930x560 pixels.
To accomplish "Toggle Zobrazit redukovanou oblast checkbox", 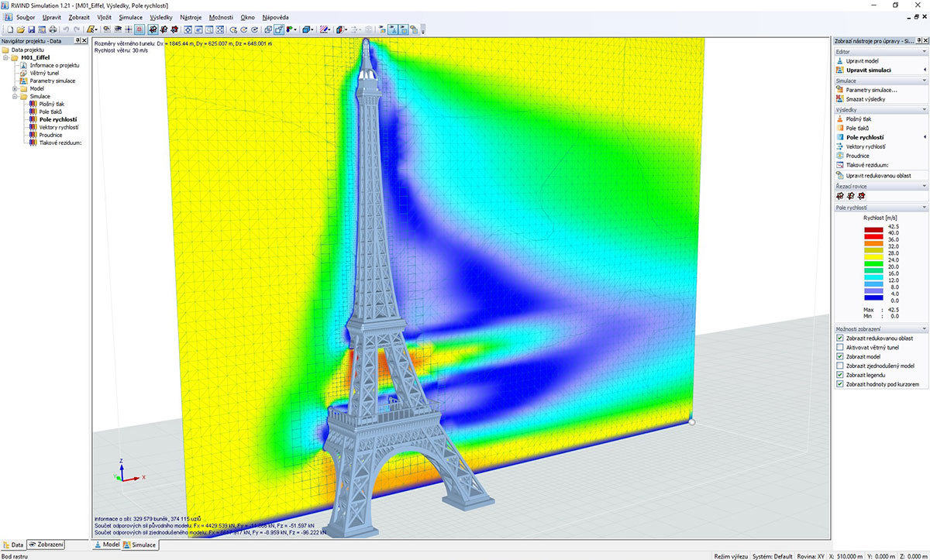I will tap(840, 338).
